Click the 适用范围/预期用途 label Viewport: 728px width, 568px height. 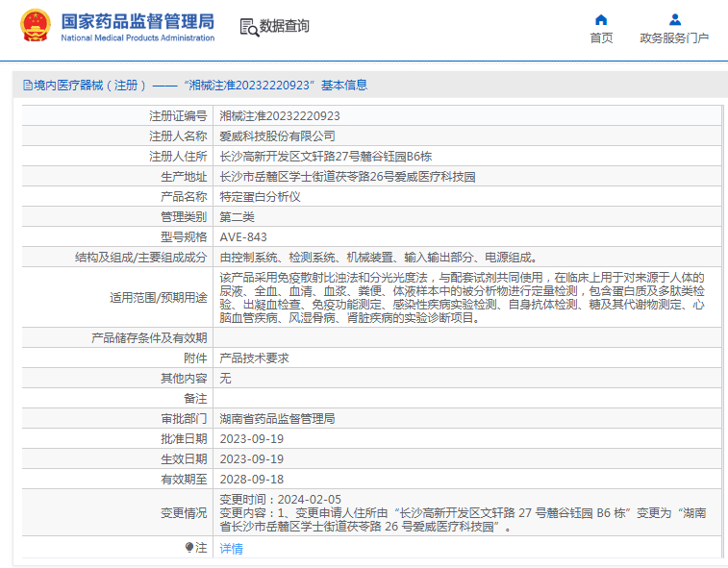(x=159, y=298)
